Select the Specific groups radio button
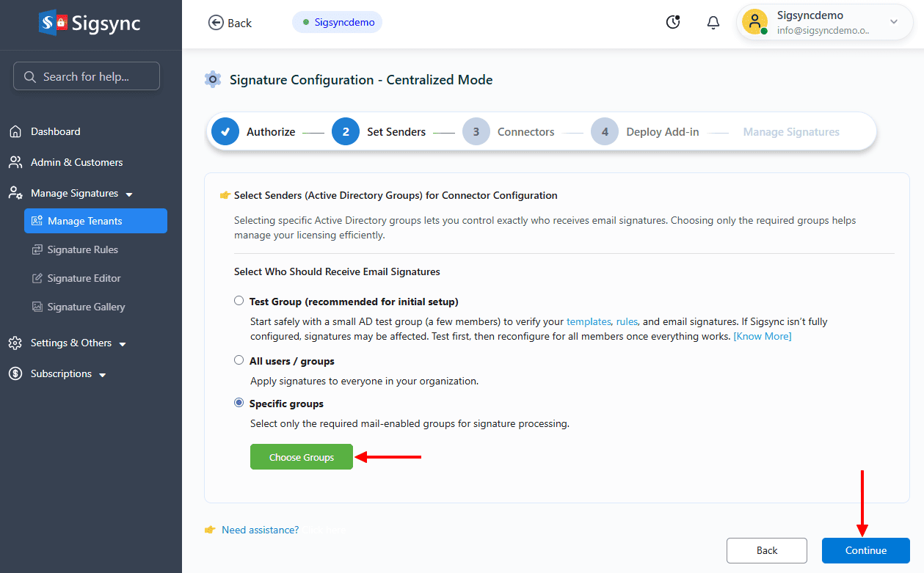This screenshot has height=573, width=924. [x=239, y=403]
